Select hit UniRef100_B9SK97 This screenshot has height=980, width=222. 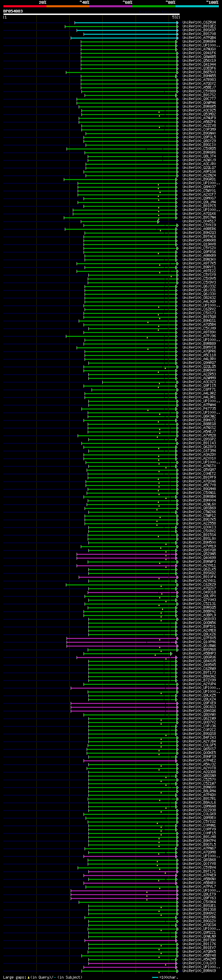[x=199, y=30]
